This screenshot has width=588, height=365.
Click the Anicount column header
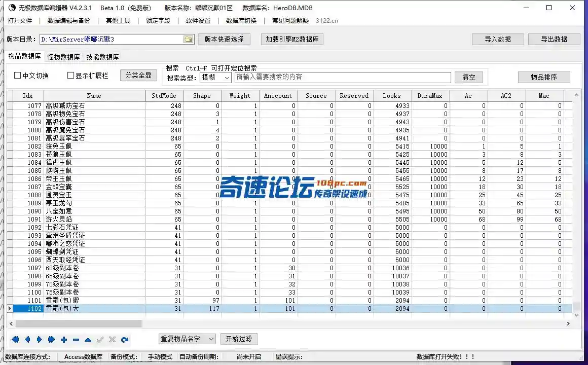pos(278,96)
